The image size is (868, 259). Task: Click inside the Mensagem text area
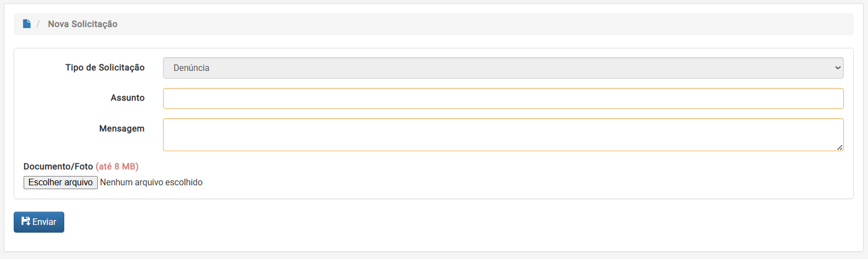pyautogui.click(x=502, y=134)
